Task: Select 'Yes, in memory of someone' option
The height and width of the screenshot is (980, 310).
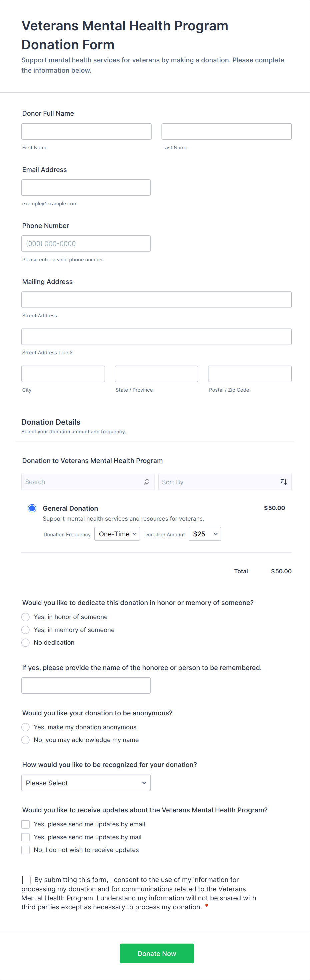Action: tap(25, 630)
